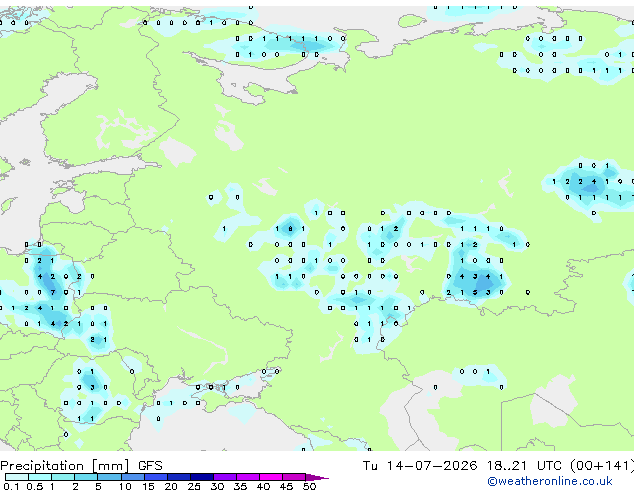This screenshot has height=490, width=634.
Task: Click the legend label '40'
Action: (263, 486)
